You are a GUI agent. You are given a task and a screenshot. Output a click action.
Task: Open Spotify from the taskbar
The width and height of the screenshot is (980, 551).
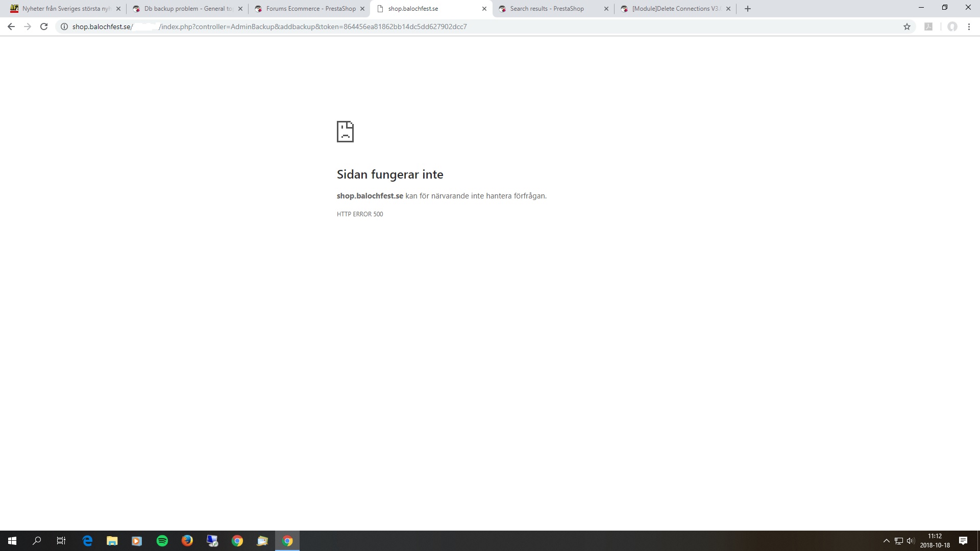(162, 541)
